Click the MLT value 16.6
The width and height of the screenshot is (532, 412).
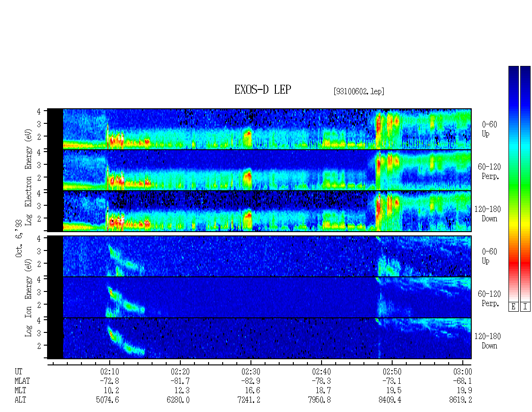click(x=253, y=391)
